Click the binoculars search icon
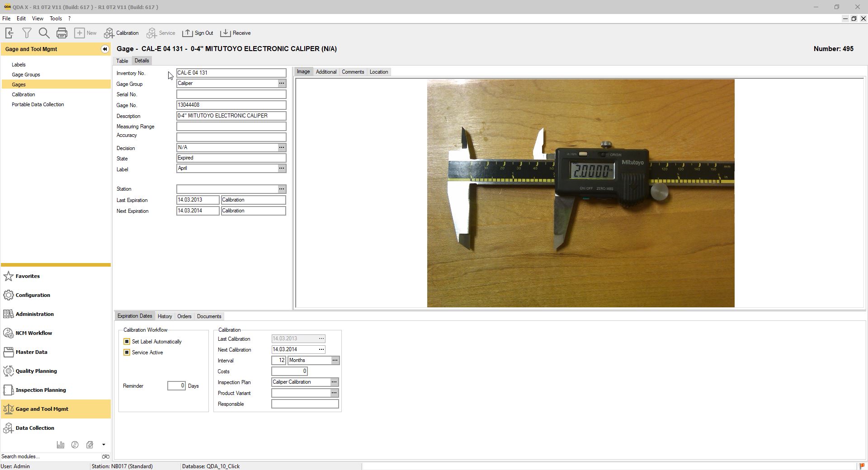868x470 pixels. coord(105,456)
